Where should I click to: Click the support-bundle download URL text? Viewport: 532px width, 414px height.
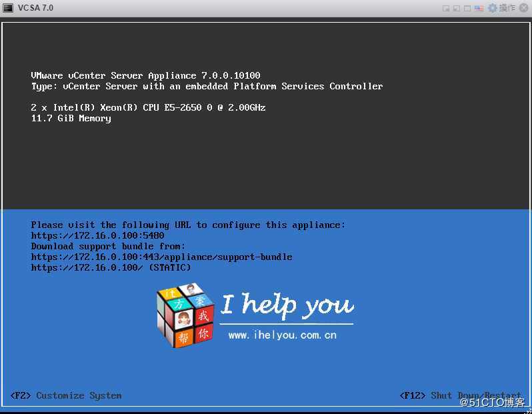click(161, 257)
